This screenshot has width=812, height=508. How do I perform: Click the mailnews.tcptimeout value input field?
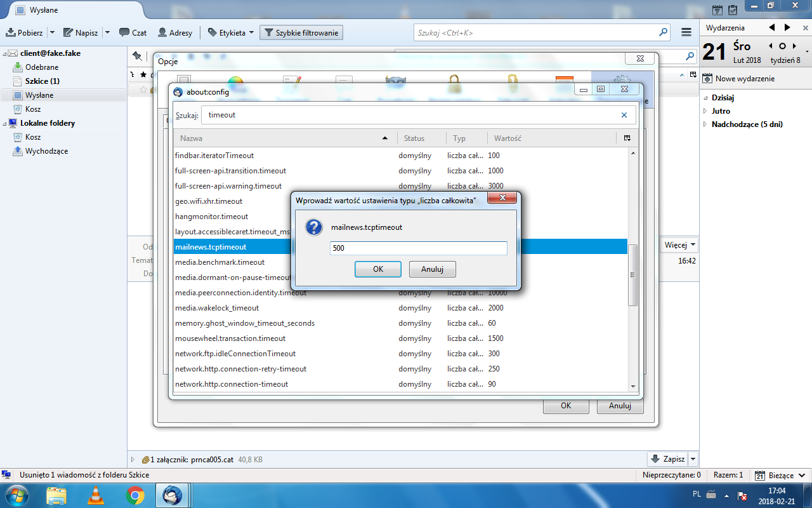(419, 248)
